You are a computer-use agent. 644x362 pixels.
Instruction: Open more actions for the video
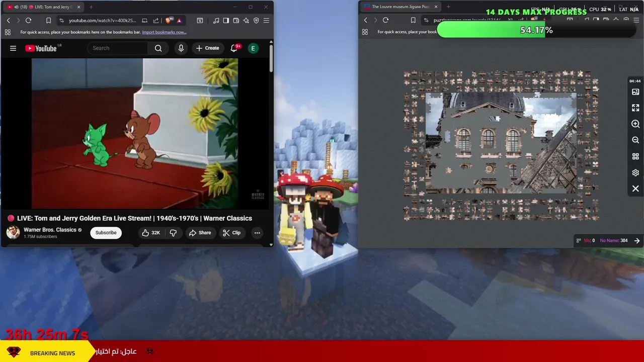(x=257, y=233)
